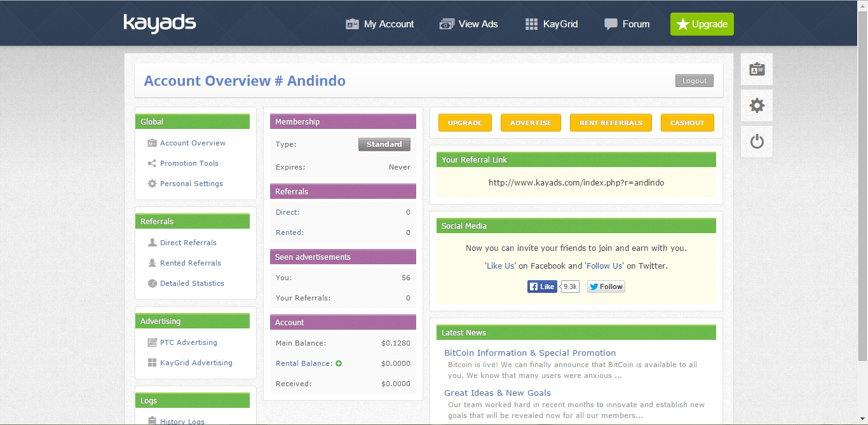Viewport: 868px width, 425px height.
Task: Open Great Ideas & New Goals news
Action: point(498,393)
